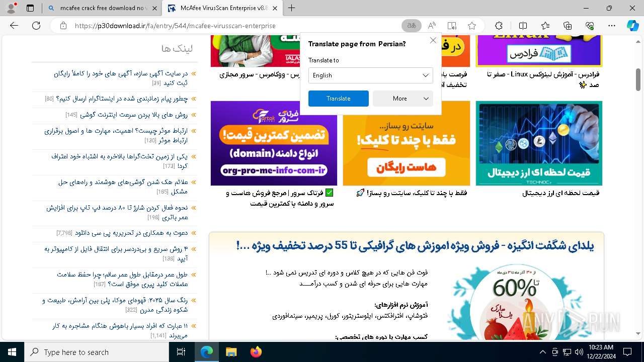Close the McAfee VirusScan Enterprise tab
Screen dimensions: 644x362
pyautogui.click(x=274, y=8)
